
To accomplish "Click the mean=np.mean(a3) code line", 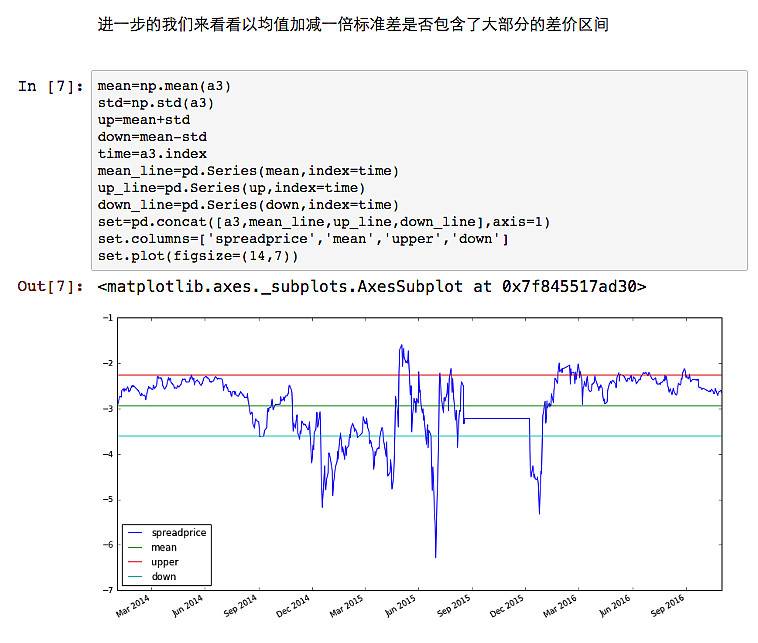I will (x=164, y=86).
